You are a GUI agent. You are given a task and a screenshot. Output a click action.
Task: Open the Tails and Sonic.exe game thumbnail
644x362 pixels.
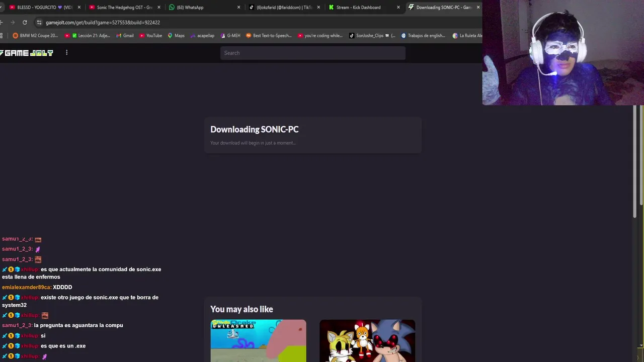tap(367, 340)
